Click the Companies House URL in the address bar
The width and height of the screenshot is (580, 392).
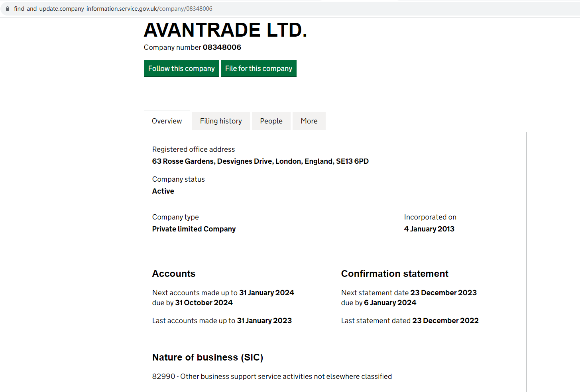113,9
